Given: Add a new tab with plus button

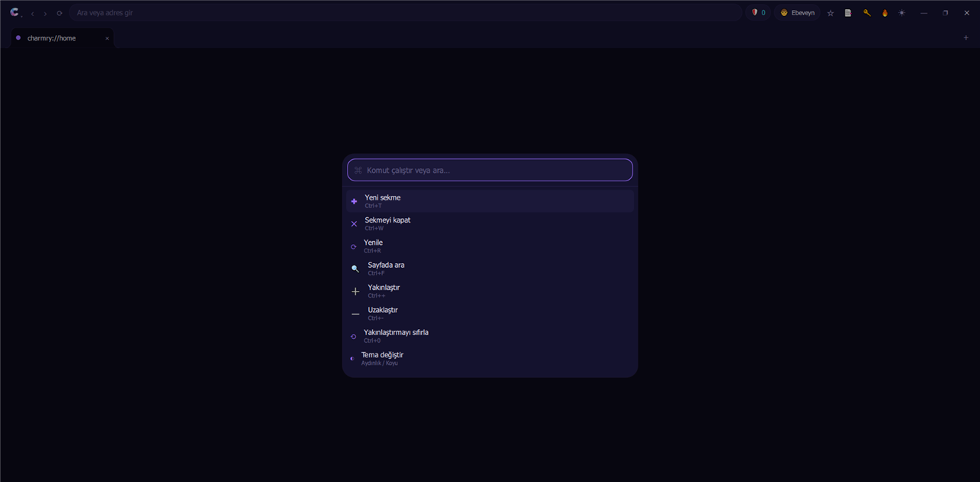Looking at the screenshot, I should [x=966, y=37].
